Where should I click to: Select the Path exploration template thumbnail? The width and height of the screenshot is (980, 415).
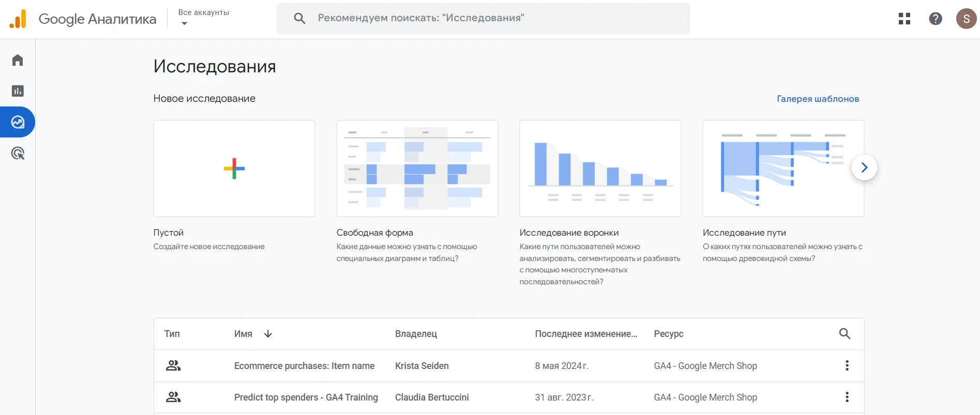pyautogui.click(x=783, y=168)
